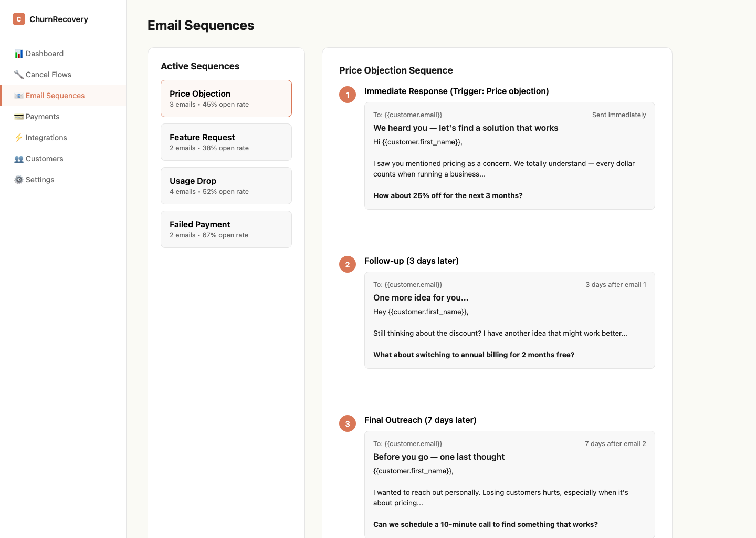
Task: Click the Email Sequences envelope icon
Action: click(19, 96)
